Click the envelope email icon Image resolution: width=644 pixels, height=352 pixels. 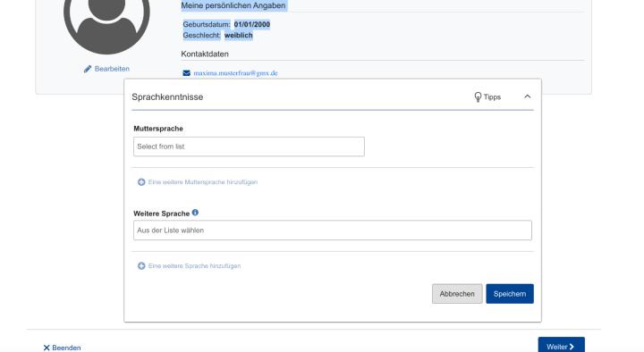(x=186, y=73)
